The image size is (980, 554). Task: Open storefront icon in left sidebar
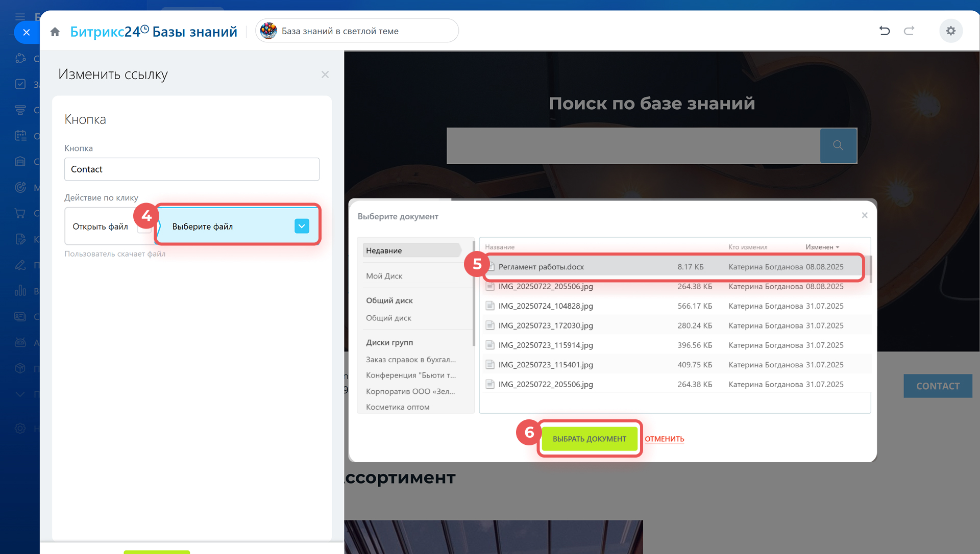point(20,161)
